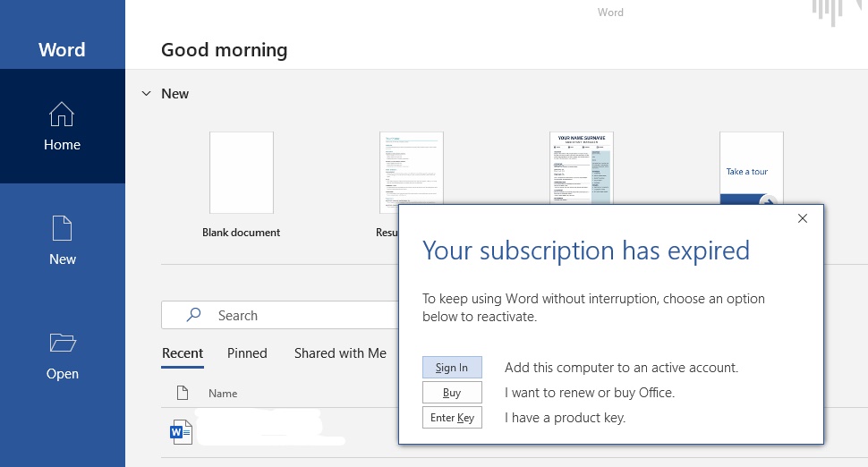Open the Open section in the sidebar
868x467 pixels.
pyautogui.click(x=62, y=356)
